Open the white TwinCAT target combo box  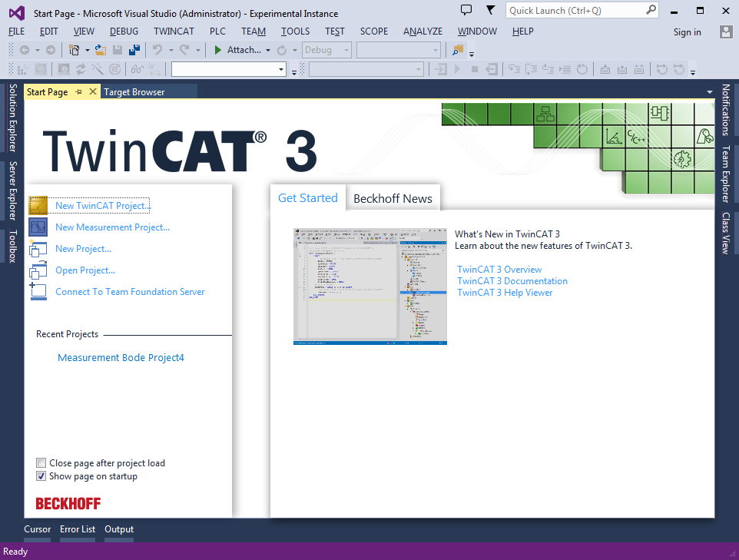(229, 70)
